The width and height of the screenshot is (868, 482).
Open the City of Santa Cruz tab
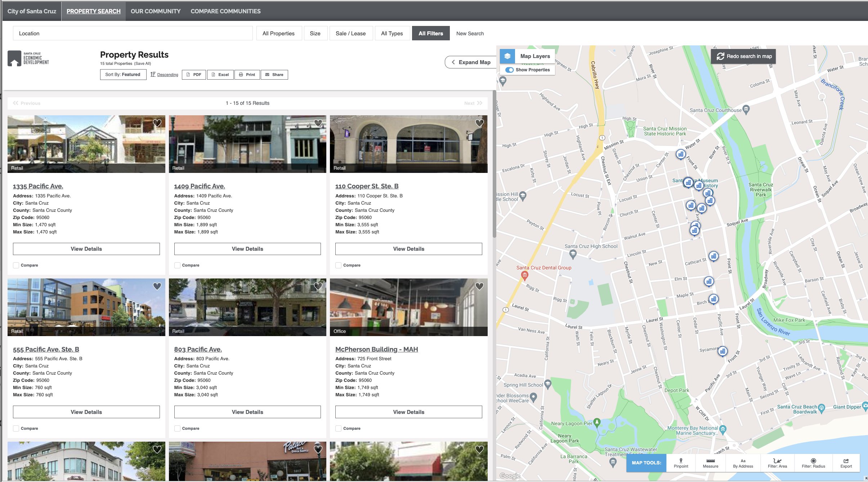pyautogui.click(x=32, y=11)
